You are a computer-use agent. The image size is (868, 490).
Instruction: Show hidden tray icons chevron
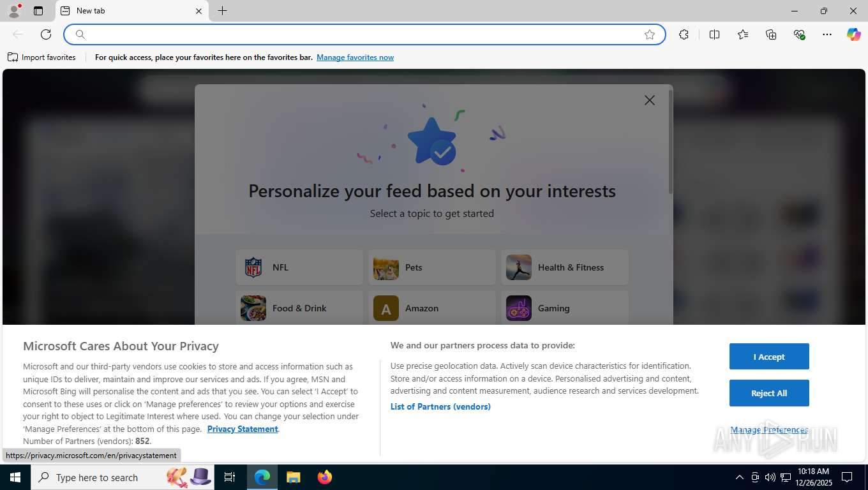(x=739, y=477)
